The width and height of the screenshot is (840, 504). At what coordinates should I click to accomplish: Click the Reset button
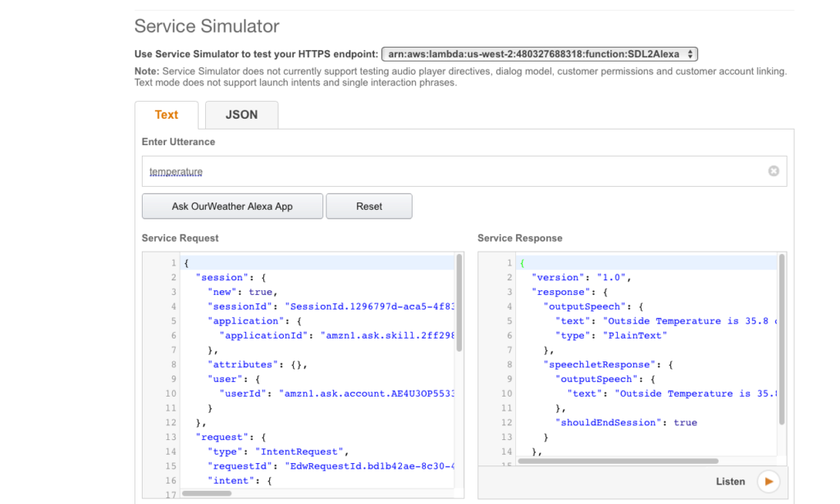[x=369, y=206]
